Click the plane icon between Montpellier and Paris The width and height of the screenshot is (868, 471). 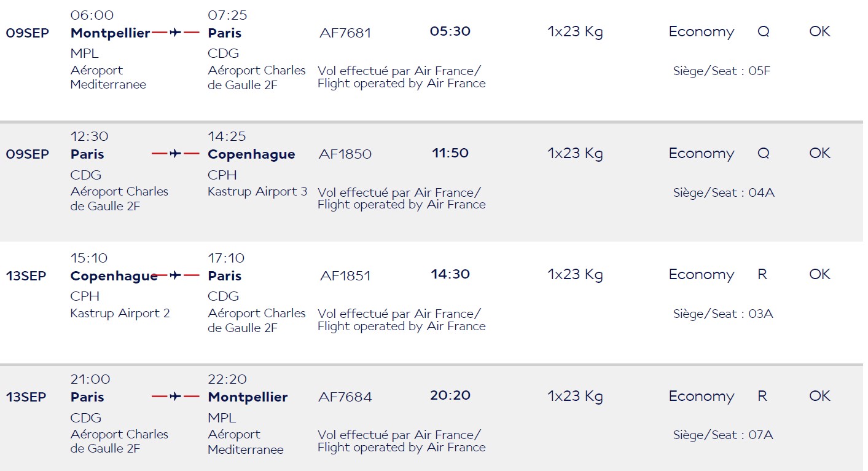coord(176,33)
